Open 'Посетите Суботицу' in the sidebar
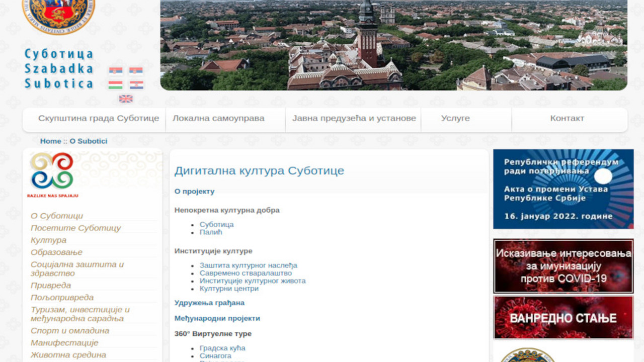 [x=76, y=228]
